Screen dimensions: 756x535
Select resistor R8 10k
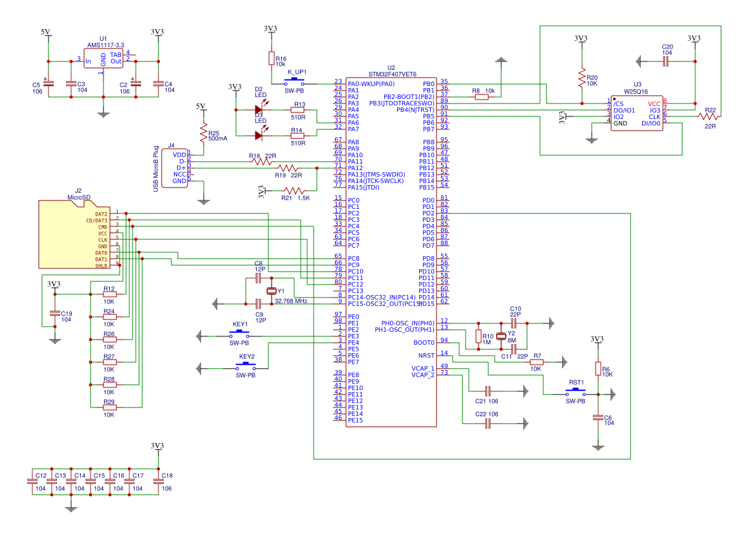[482, 97]
